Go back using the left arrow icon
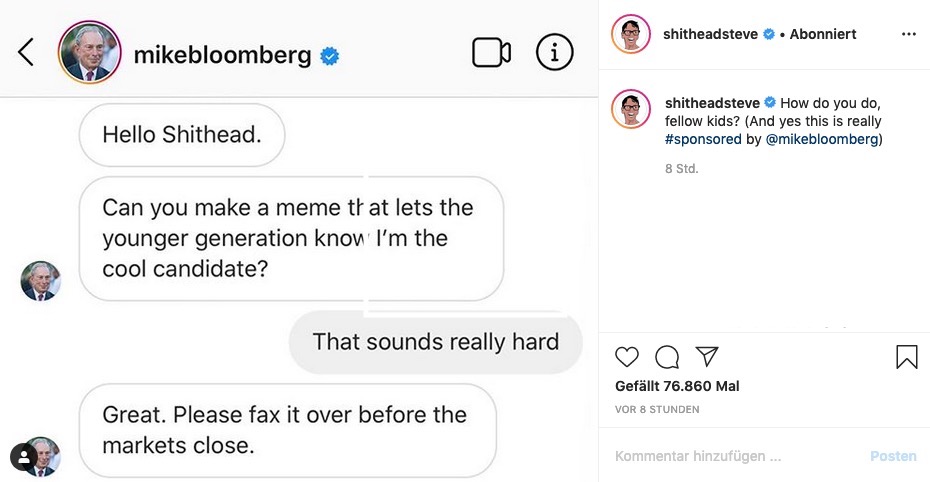 26,52
